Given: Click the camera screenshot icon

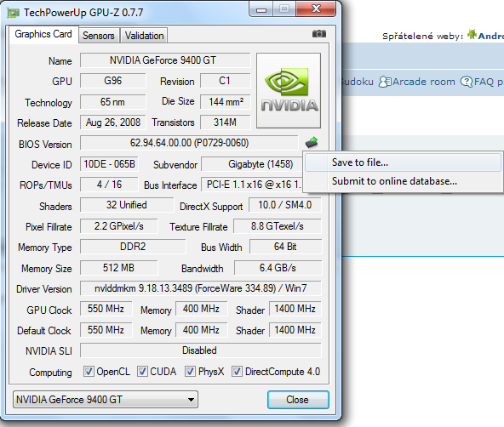Looking at the screenshot, I should pyautogui.click(x=319, y=34).
